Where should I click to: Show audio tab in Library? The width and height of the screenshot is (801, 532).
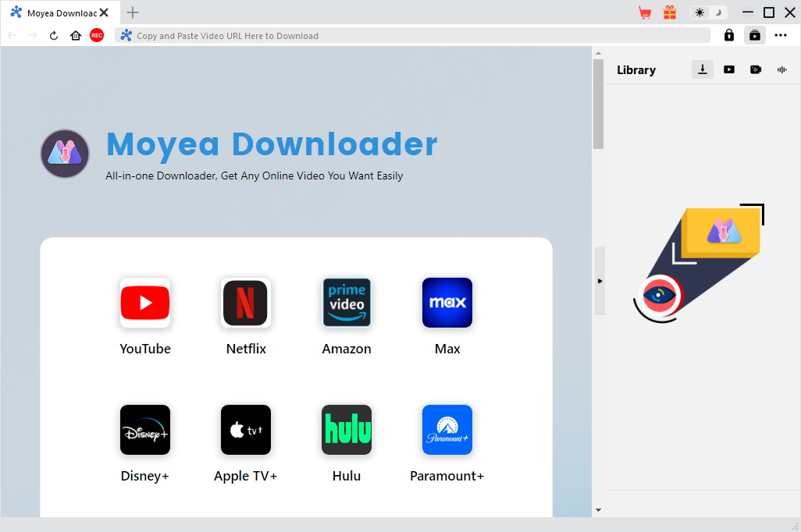click(781, 69)
